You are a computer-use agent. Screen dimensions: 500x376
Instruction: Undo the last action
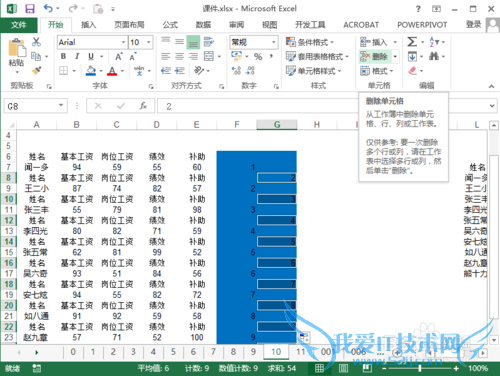point(48,9)
